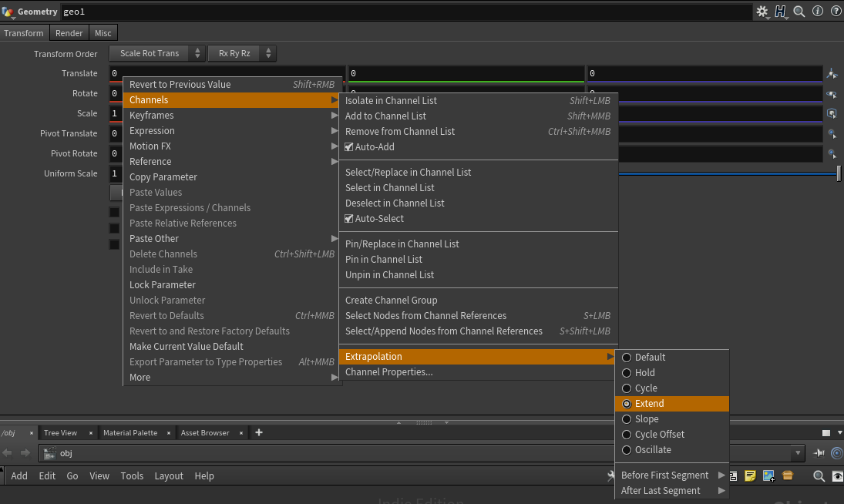
Task: Click the network editor find magnifier
Action: 819,476
